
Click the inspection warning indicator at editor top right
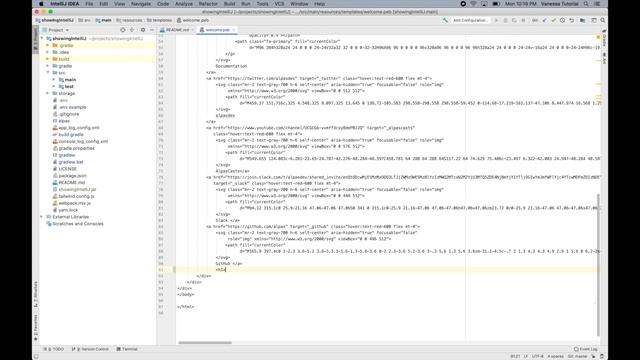tap(598, 37)
